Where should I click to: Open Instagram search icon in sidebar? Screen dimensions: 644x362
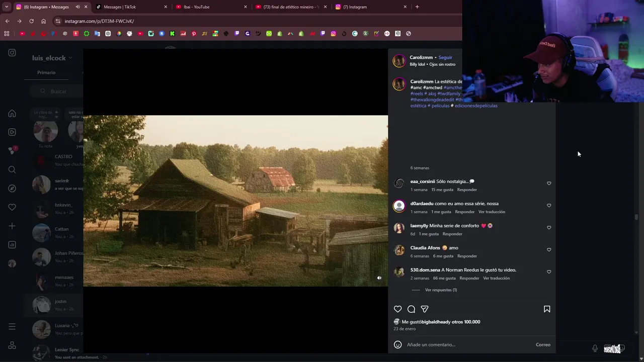coord(12,169)
